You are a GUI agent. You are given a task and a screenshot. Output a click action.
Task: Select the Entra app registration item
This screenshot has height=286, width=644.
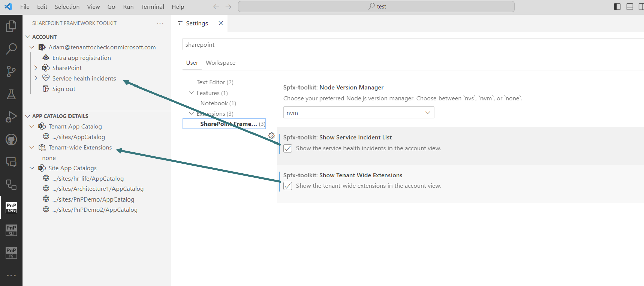[82, 58]
